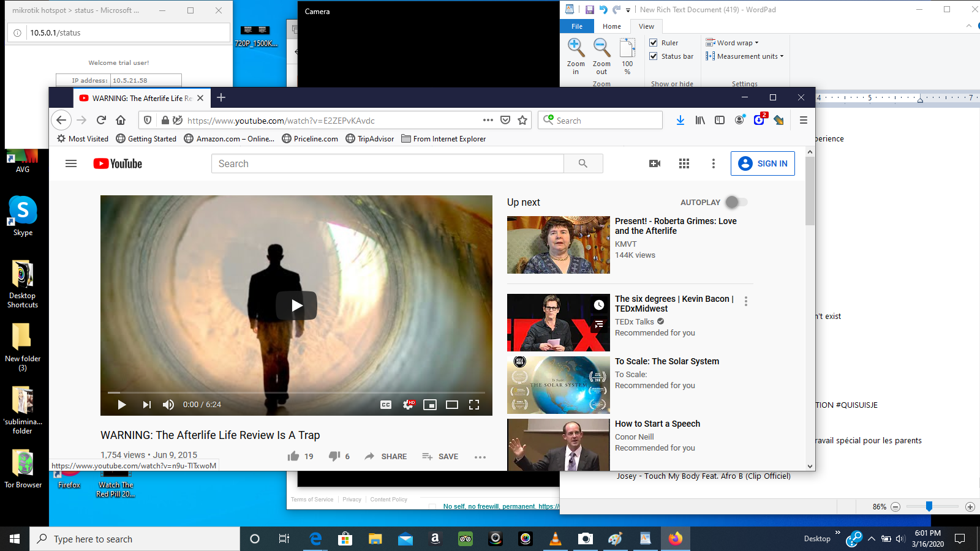Click WordPad's Zoom in icon
980x551 pixels.
pyautogui.click(x=575, y=47)
